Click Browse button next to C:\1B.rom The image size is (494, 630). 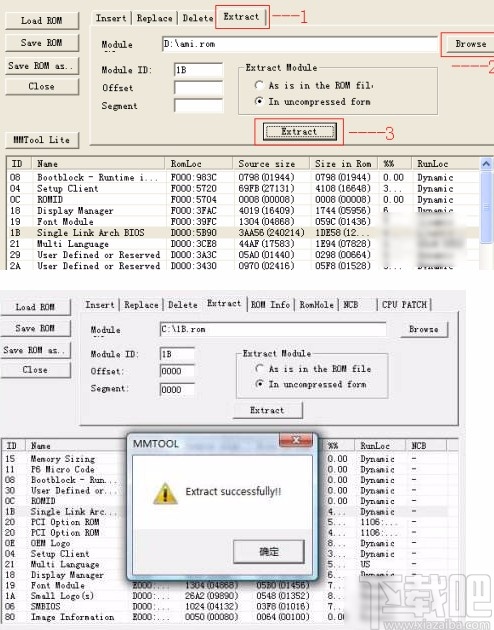point(424,329)
